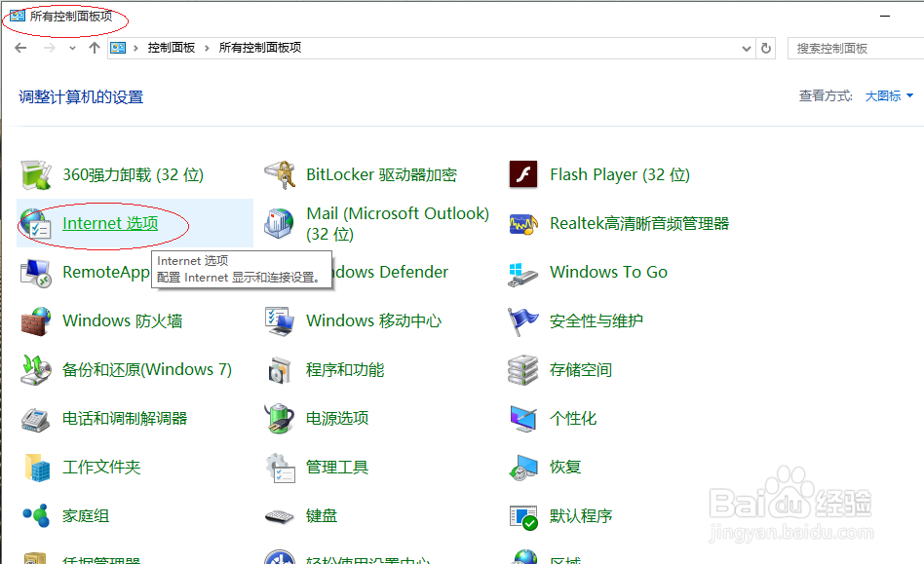
Task: Open the 恢复 link
Action: pyautogui.click(x=565, y=468)
